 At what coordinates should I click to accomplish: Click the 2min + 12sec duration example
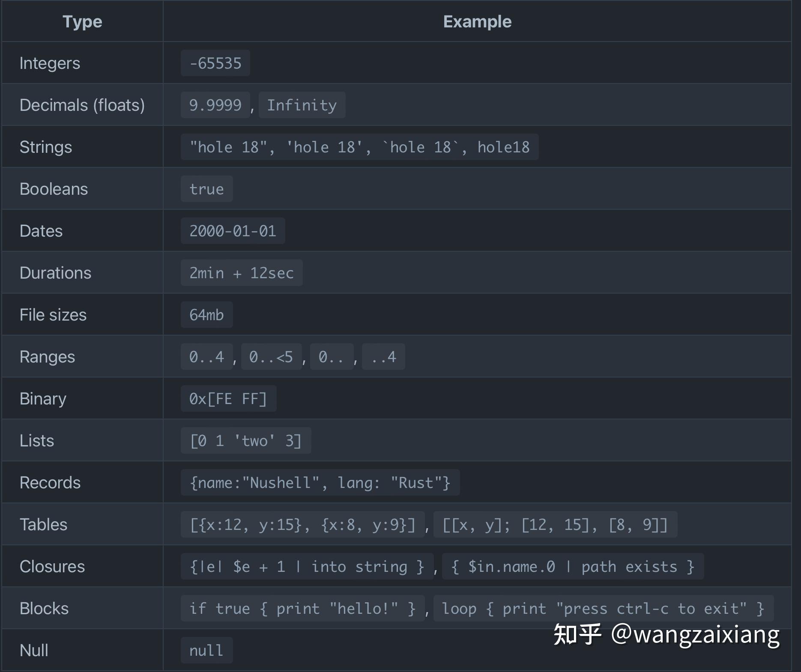tap(241, 273)
